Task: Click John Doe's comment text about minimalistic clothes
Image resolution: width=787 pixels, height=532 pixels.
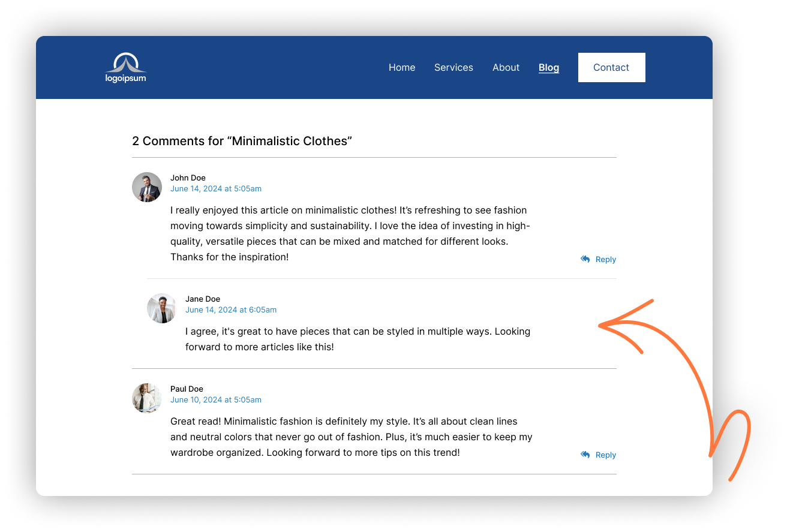Action: (350, 234)
